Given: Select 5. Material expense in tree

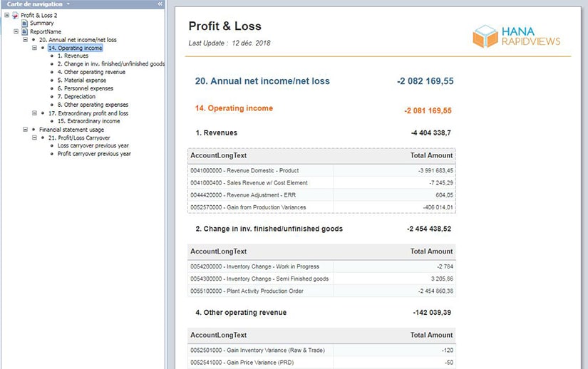Looking at the screenshot, I should [82, 80].
